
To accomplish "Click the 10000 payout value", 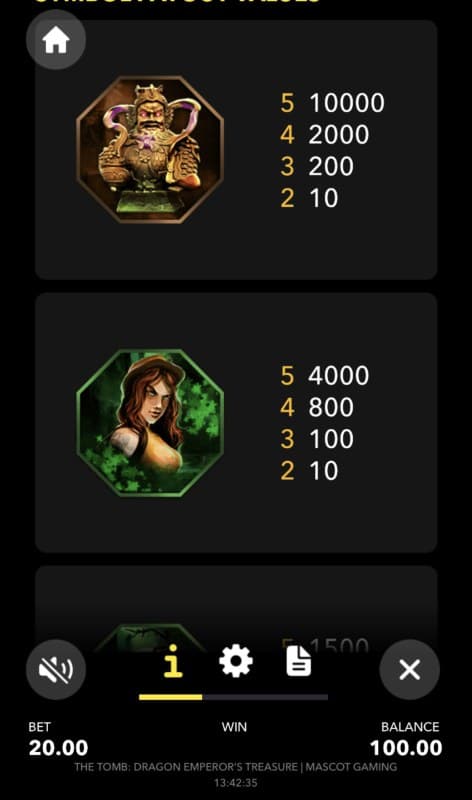I will 346,103.
